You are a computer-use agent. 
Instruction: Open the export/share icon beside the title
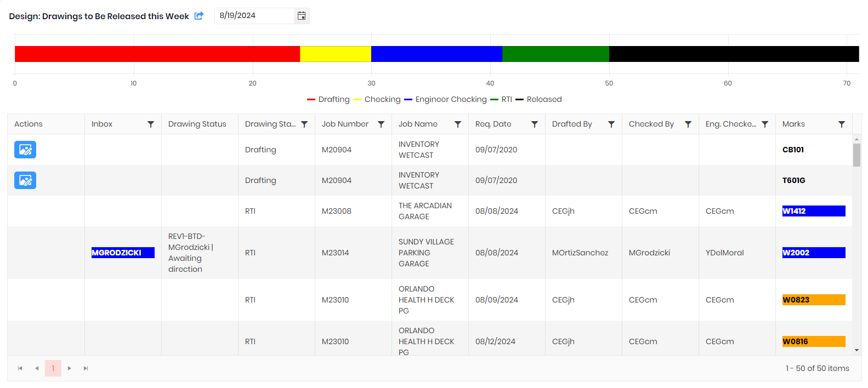pyautogui.click(x=199, y=16)
